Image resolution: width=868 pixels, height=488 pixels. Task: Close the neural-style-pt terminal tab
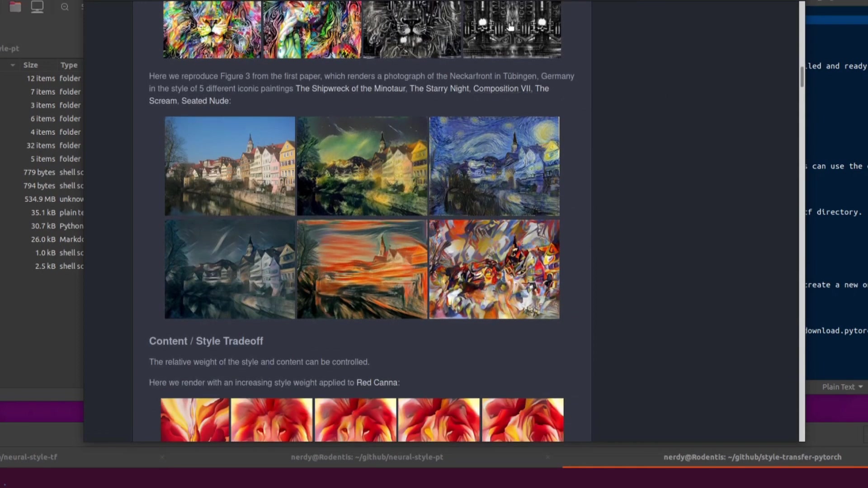pyautogui.click(x=547, y=457)
